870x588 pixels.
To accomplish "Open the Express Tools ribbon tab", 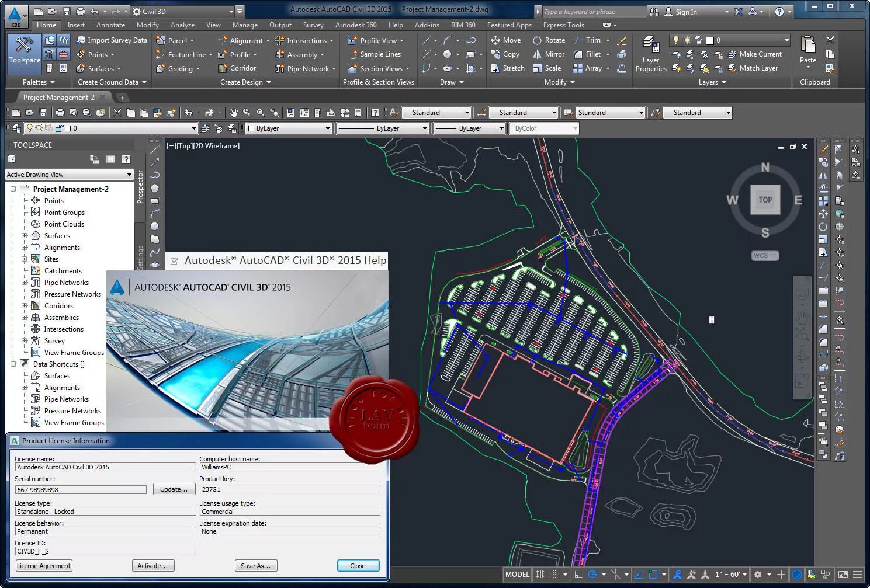I will 563,25.
